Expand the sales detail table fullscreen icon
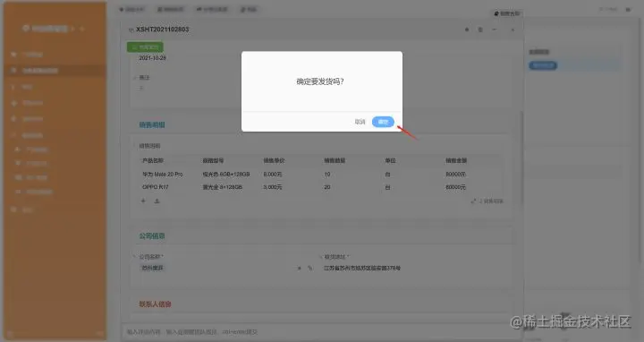This screenshot has height=342, width=644. tap(473, 201)
